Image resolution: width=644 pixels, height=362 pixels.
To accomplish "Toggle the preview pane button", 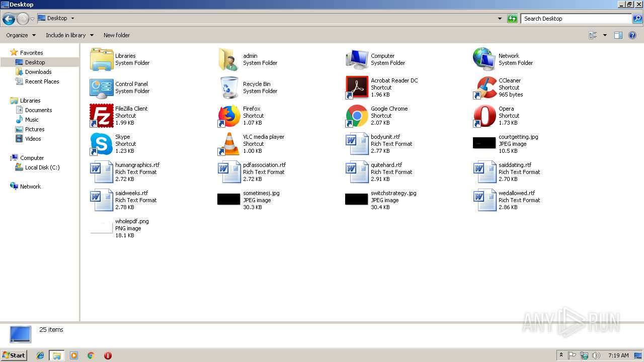I will pyautogui.click(x=618, y=35).
